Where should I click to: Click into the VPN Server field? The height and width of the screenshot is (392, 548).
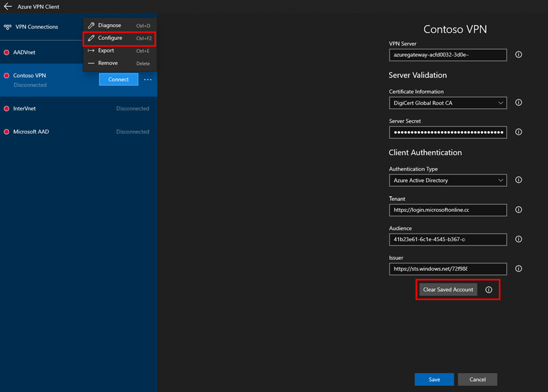coord(448,55)
